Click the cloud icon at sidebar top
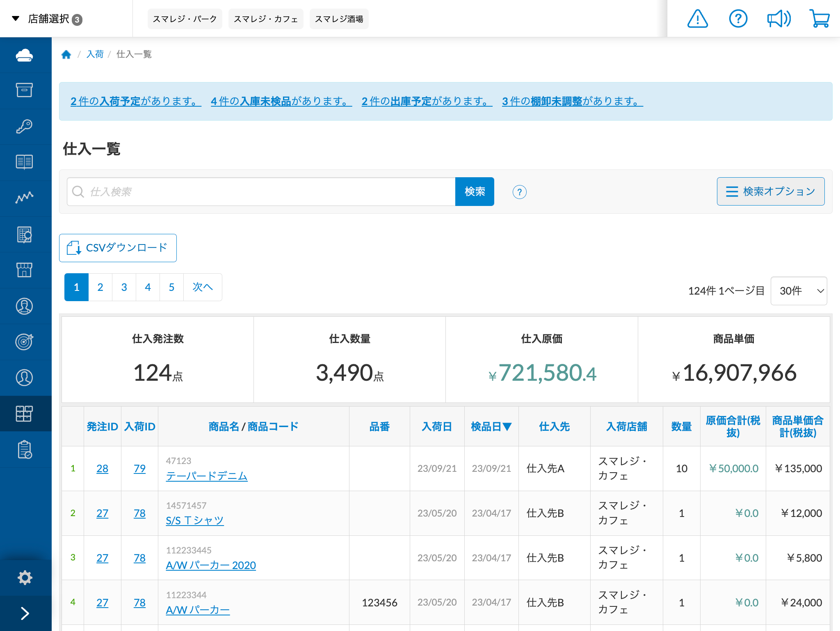840x631 pixels. 25,55
